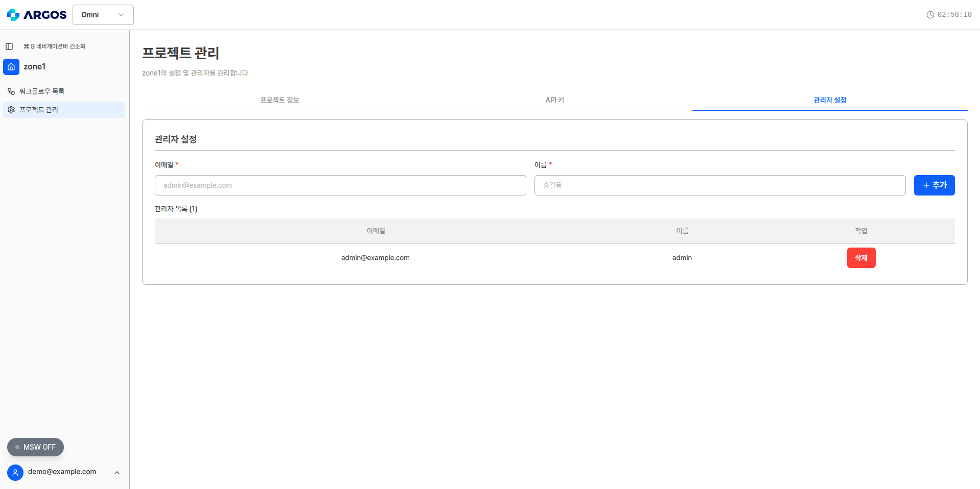Click the ⌘ B 네비게이션바 간소화 hint

point(55,46)
